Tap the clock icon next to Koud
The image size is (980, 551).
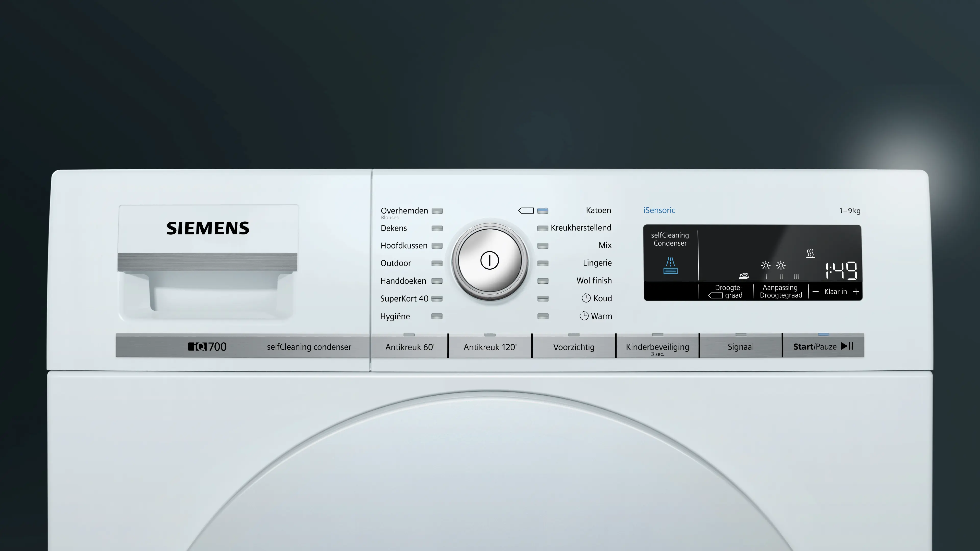(586, 298)
